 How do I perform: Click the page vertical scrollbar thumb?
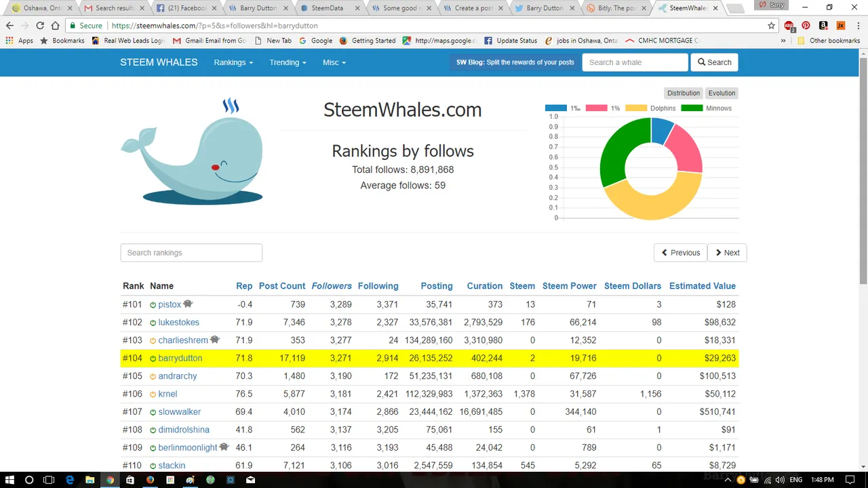(x=863, y=170)
